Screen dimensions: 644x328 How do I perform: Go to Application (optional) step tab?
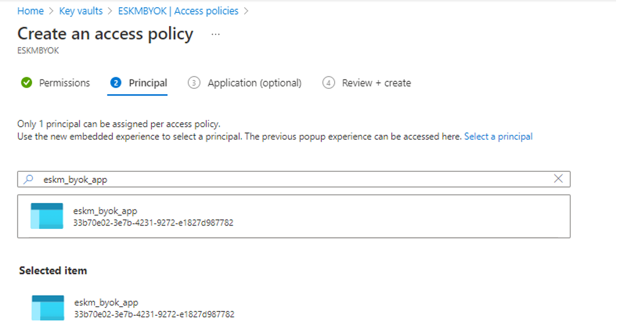(x=245, y=83)
